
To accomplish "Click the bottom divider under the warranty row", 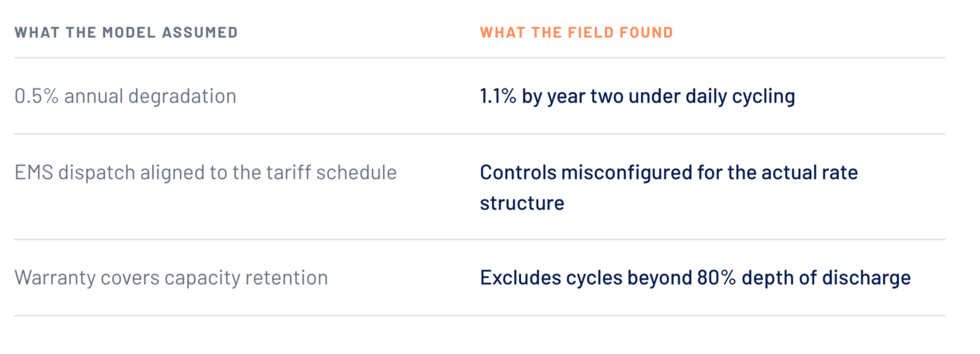I will click(480, 315).
